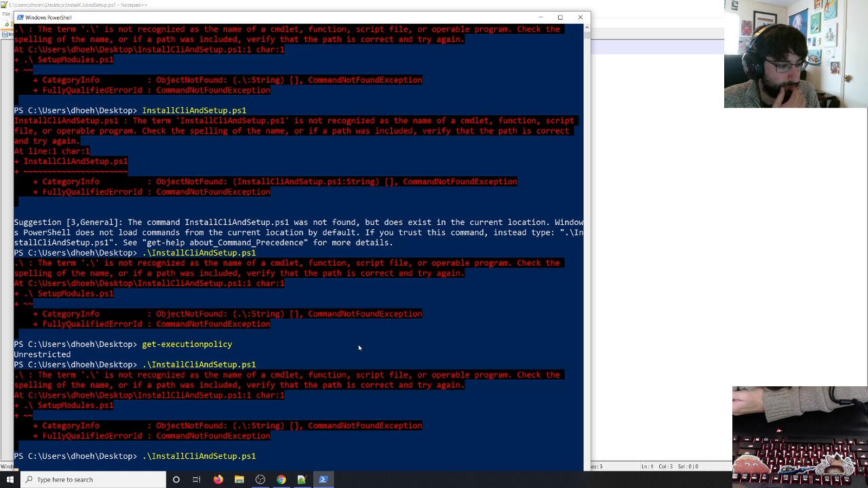Viewport: 868px width, 488px height.
Task: Click the webcam overlay thumbnail
Action: [x=795, y=54]
